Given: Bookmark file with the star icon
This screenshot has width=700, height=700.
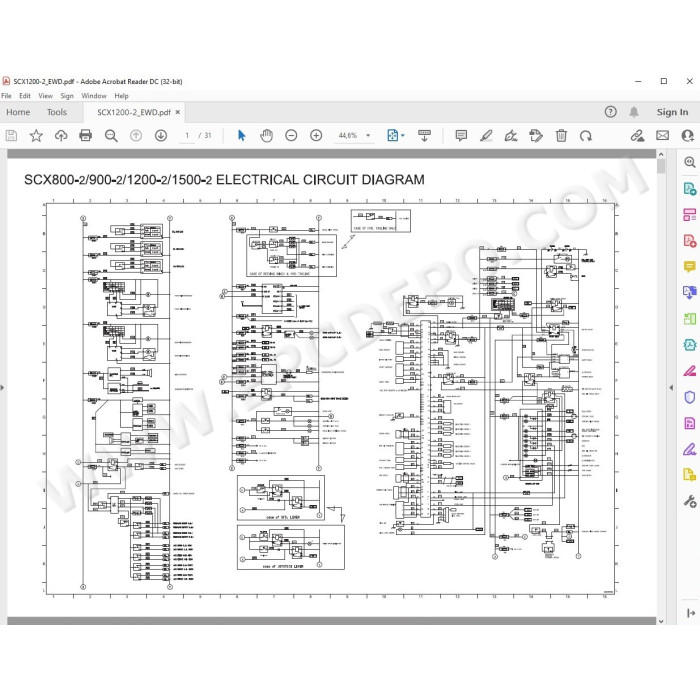Looking at the screenshot, I should [36, 135].
